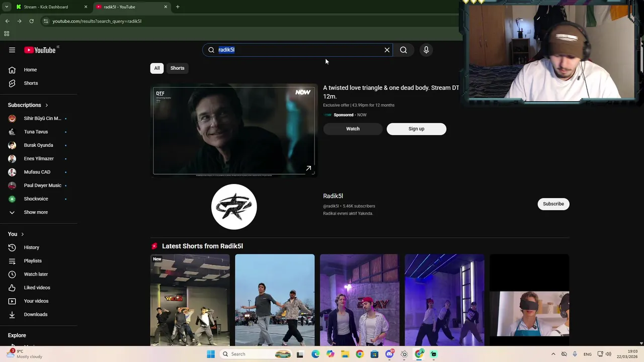Open the Short with blindfolded person
The height and width of the screenshot is (362, 644).
[x=529, y=300]
